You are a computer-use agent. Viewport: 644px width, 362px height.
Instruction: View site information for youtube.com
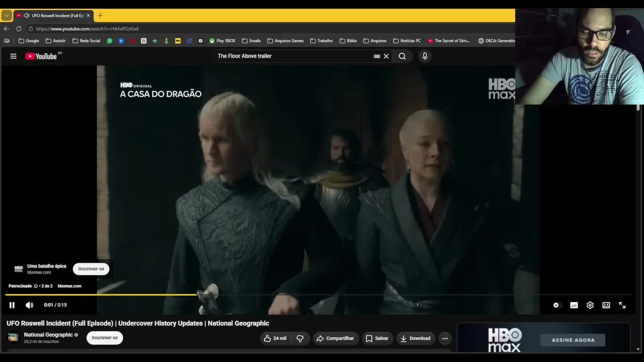click(x=31, y=29)
